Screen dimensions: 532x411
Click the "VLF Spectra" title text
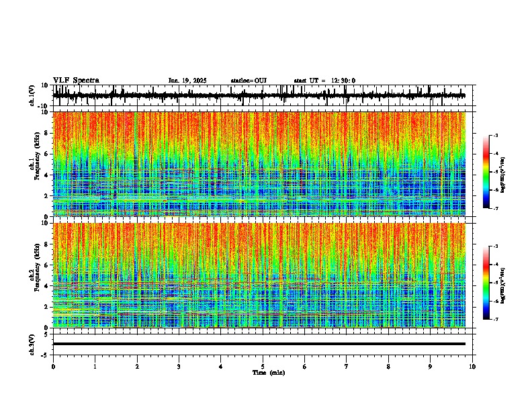tap(76, 80)
